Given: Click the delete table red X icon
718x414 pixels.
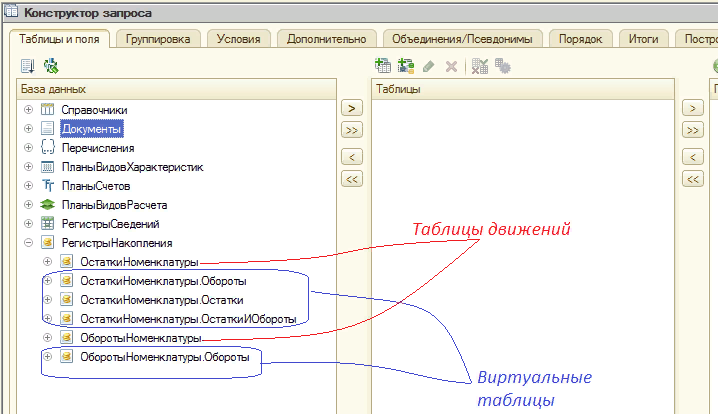Looking at the screenshot, I should pyautogui.click(x=451, y=67).
